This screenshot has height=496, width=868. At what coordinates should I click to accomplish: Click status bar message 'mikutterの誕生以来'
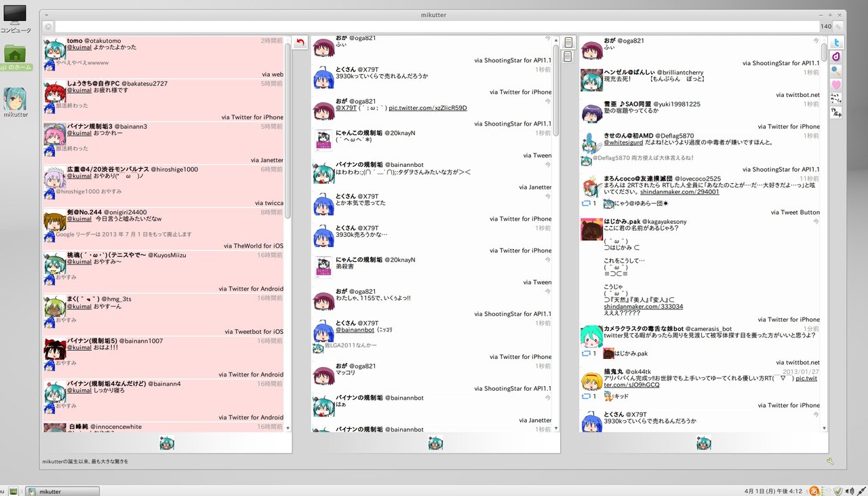tap(85, 461)
